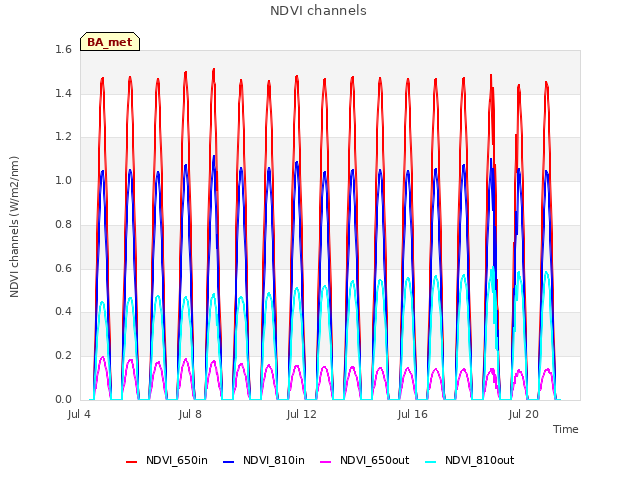
Task: Select the NDVI_650out legend label
Action: click(375, 460)
